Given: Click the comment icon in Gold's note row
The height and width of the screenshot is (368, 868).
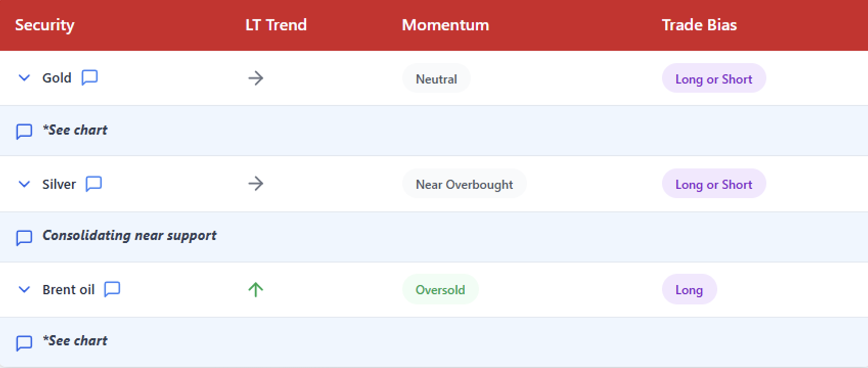Looking at the screenshot, I should (24, 131).
